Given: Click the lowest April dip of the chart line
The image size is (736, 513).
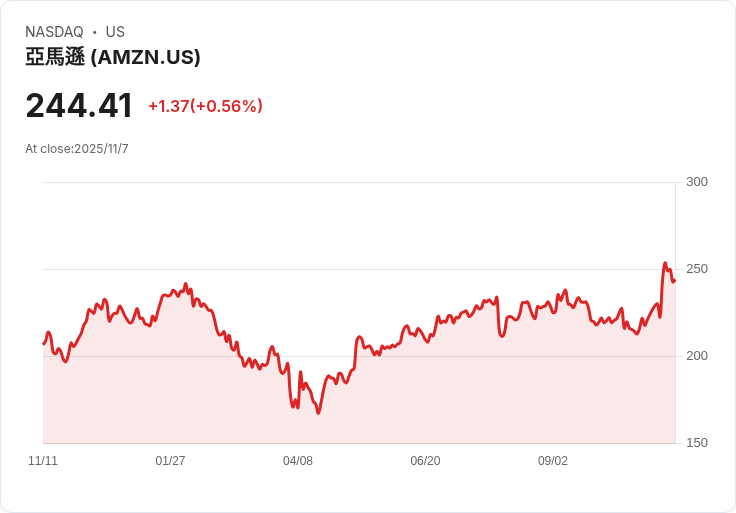Looking at the screenshot, I should [x=318, y=413].
